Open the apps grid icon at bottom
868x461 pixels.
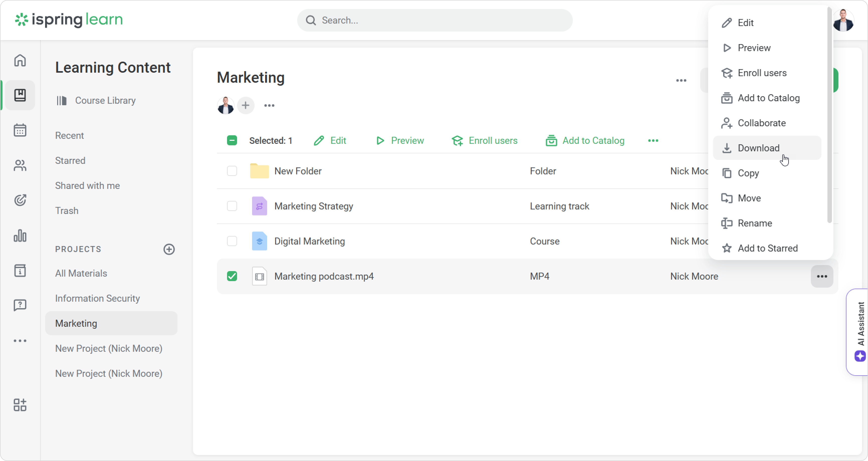tap(20, 405)
